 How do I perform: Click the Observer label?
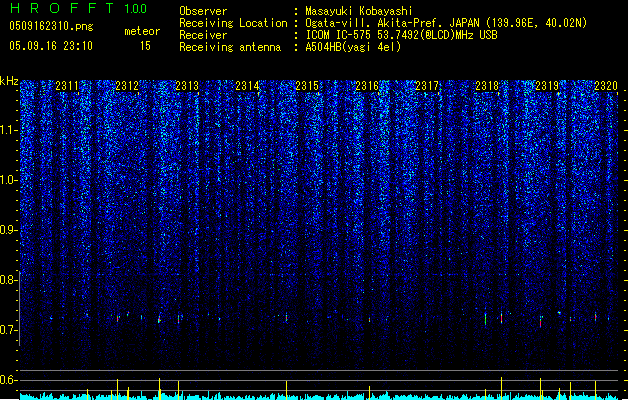click(203, 11)
